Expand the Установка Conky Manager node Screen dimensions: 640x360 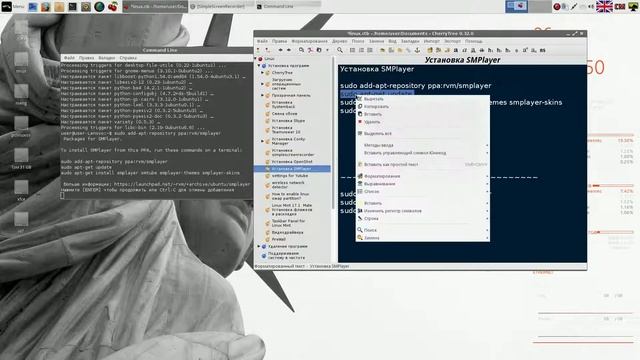pyautogui.click(x=262, y=141)
